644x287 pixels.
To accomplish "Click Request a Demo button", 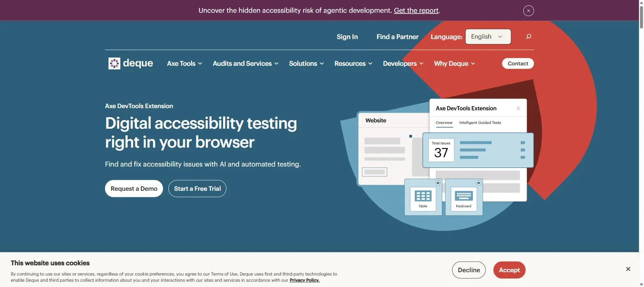I will [134, 189].
